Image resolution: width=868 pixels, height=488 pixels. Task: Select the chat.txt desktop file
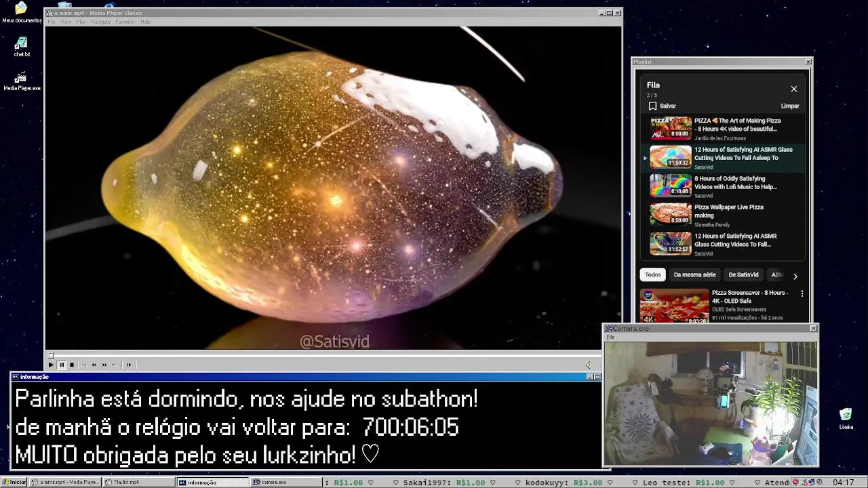coord(22,47)
